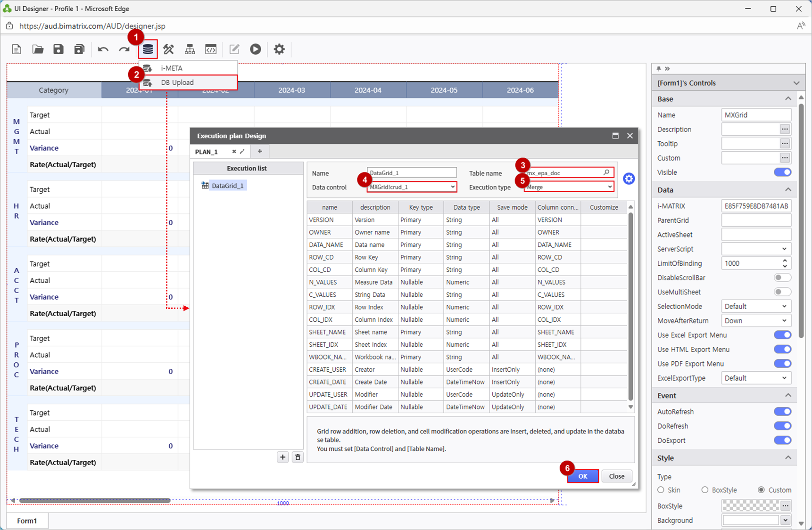This screenshot has height=530, width=812.
Task: Click the Save icon in the toolbar
Action: tap(58, 49)
